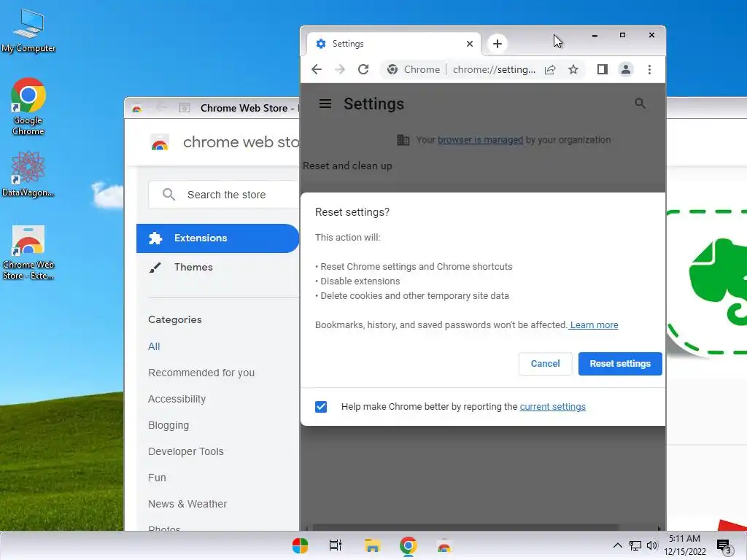747x560 pixels.
Task: Minimize the Chrome Settings window
Action: pos(595,35)
